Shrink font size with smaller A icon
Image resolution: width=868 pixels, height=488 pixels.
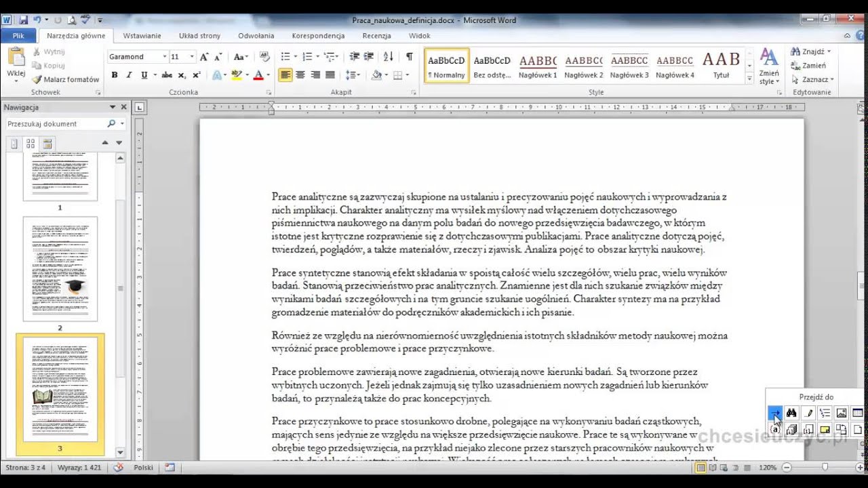click(x=218, y=57)
